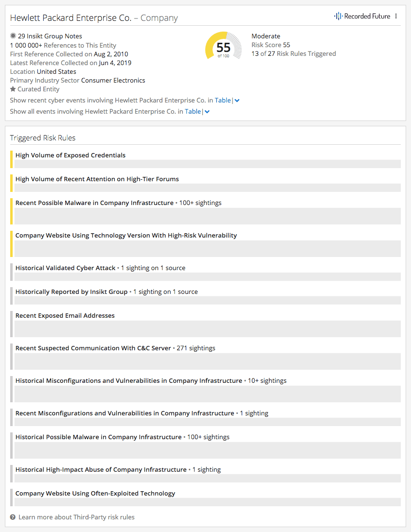411x532 pixels.
Task: Click First Reference Collected on Aug 2, 2010
Action: tap(69, 54)
